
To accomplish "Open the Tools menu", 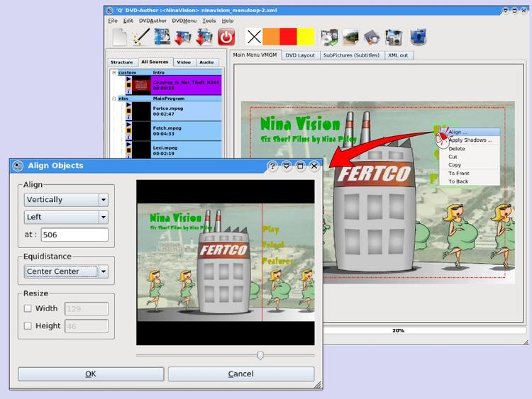I will click(x=209, y=21).
